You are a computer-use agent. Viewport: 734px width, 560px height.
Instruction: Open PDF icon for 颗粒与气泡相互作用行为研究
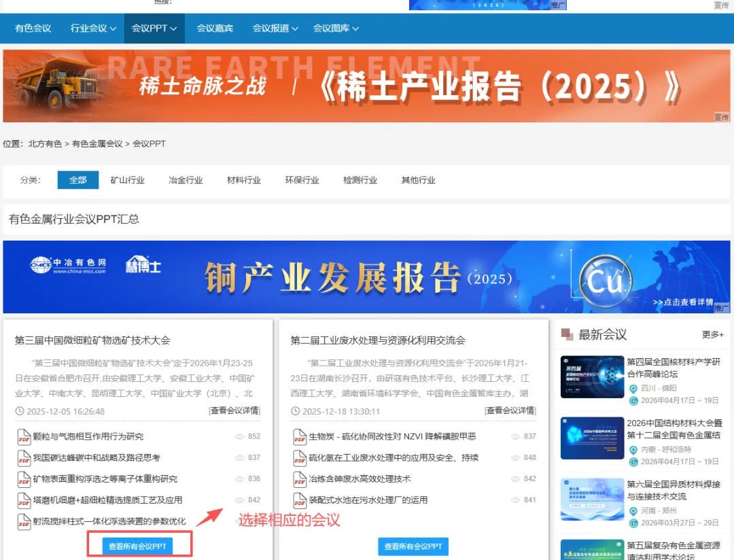[24, 436]
